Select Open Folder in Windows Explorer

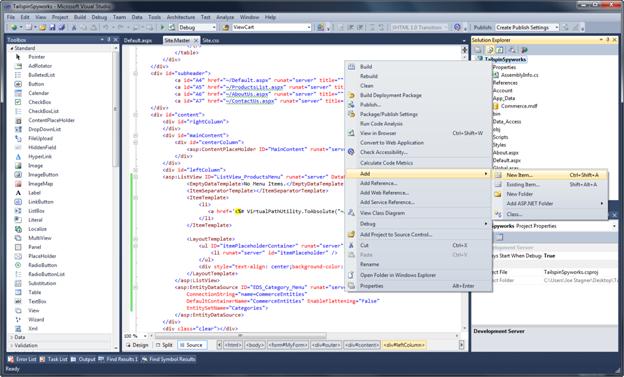(x=419, y=275)
